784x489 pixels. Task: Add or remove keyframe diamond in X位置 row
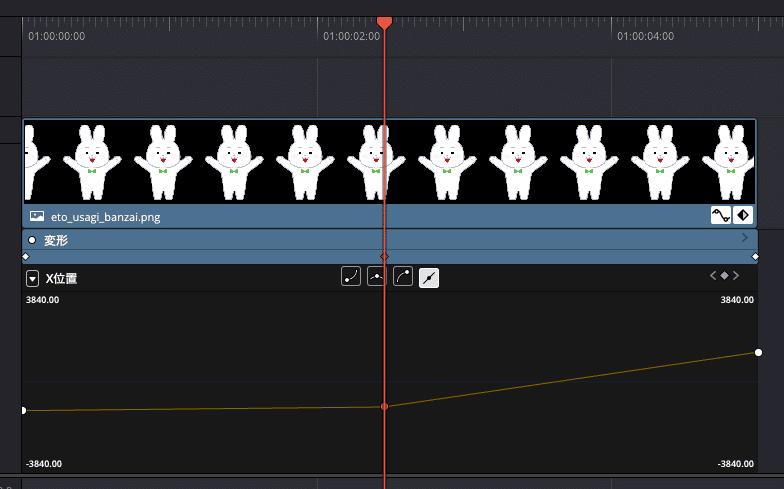coord(724,276)
